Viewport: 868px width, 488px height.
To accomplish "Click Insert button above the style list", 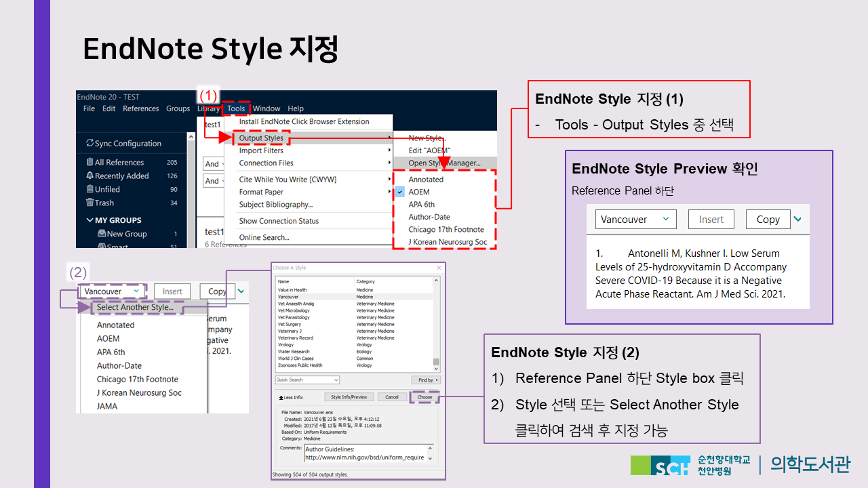I will coord(172,291).
